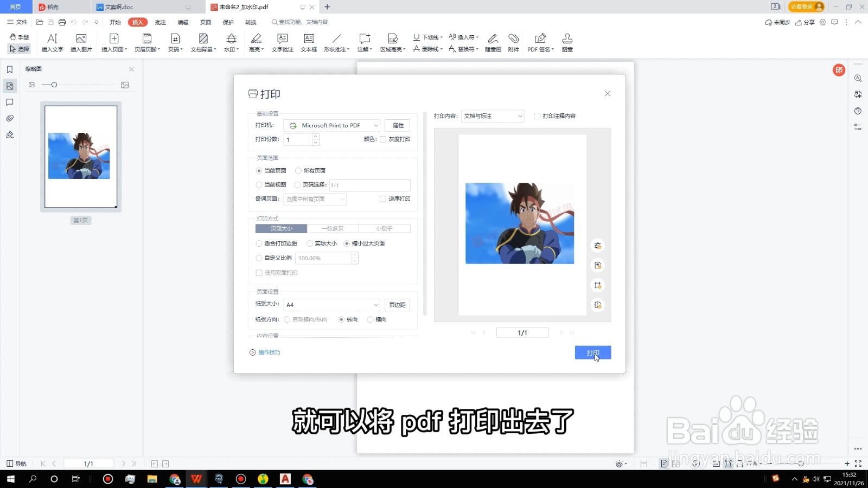The image size is (868, 488).
Task: Click the shrink thumbnails icon
Action: pyautogui.click(x=31, y=85)
